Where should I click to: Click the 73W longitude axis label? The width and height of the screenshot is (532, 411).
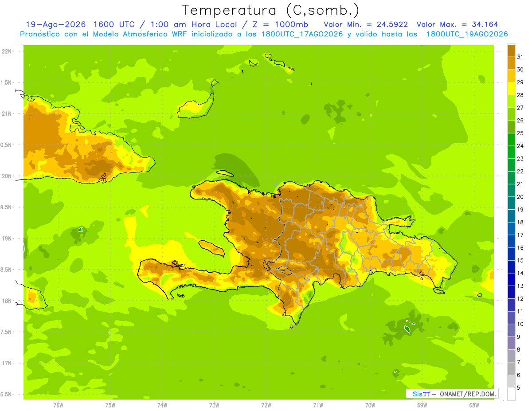(x=214, y=405)
